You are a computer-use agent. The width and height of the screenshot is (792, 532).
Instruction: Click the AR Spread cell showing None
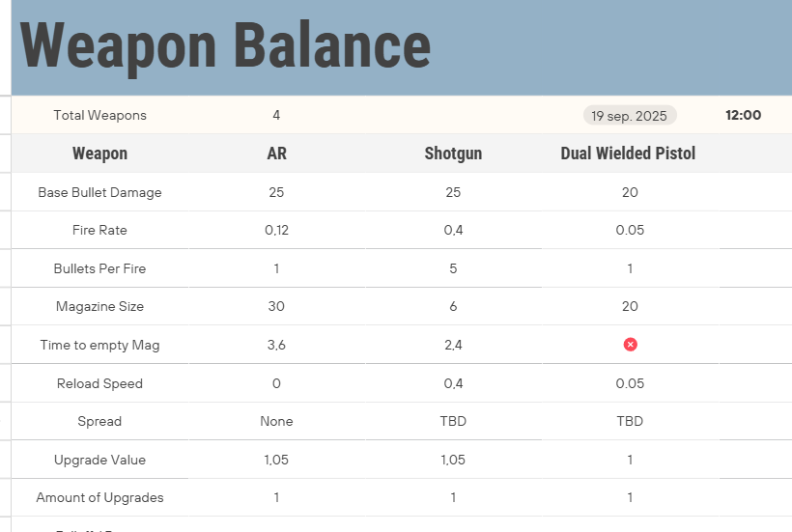(276, 421)
